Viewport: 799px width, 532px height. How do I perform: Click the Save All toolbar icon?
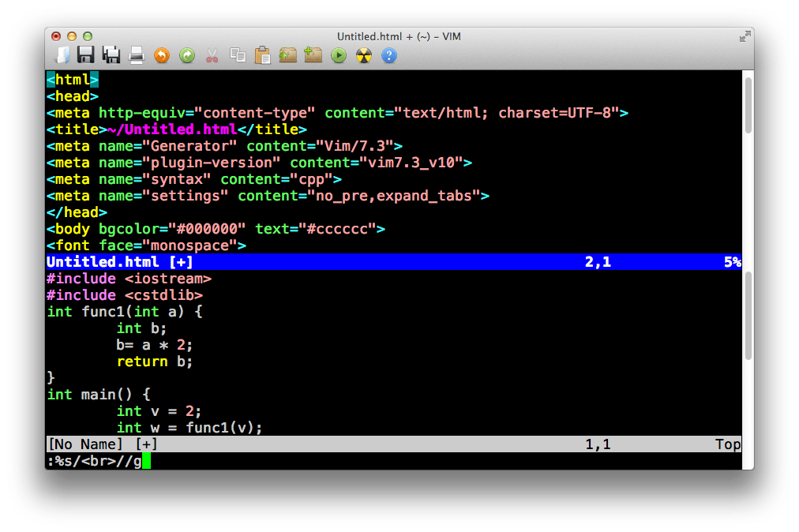111,55
